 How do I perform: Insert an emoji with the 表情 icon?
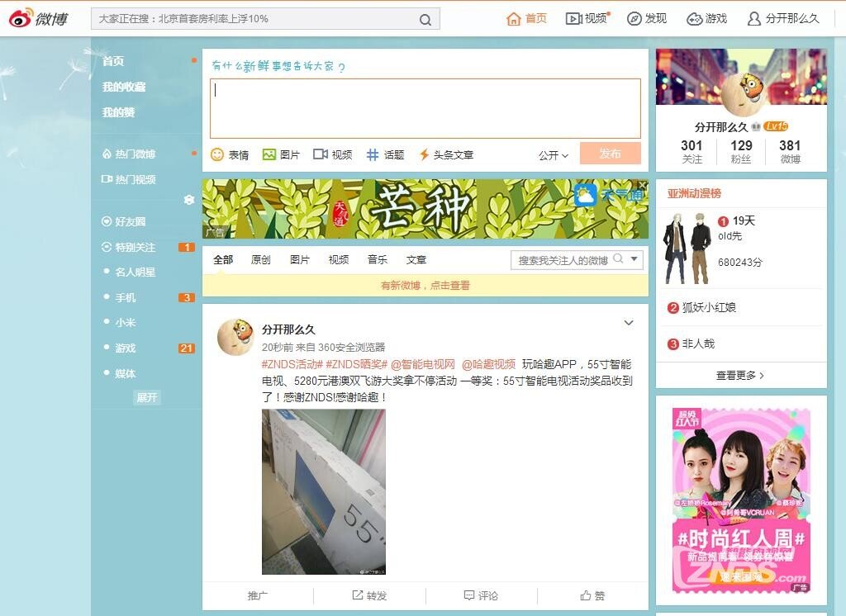point(217,154)
